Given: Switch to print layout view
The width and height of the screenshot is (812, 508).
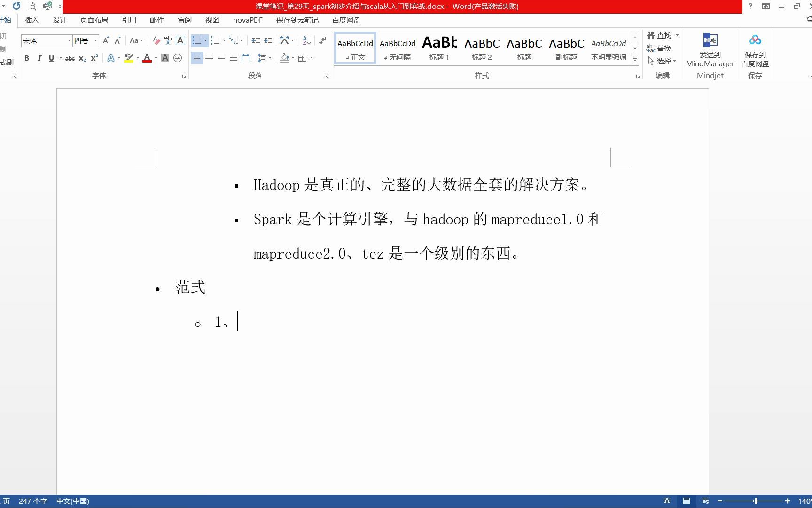Looking at the screenshot, I should 687,501.
